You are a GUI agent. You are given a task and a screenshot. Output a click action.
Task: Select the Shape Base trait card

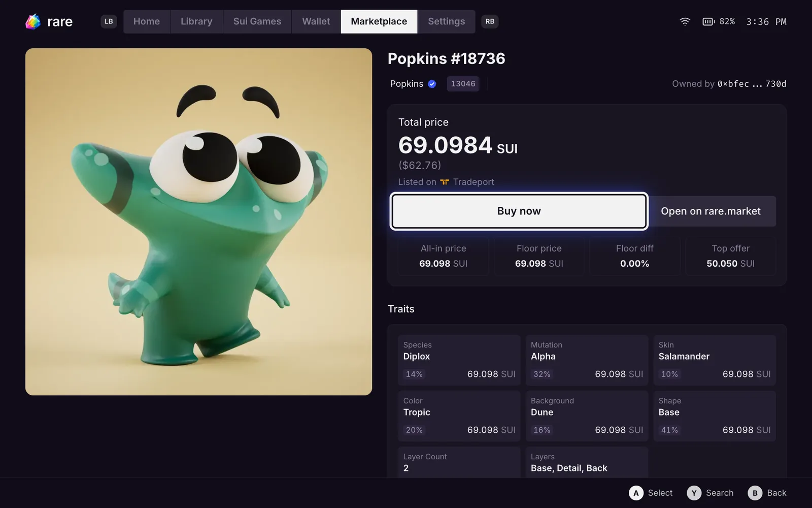(x=715, y=416)
